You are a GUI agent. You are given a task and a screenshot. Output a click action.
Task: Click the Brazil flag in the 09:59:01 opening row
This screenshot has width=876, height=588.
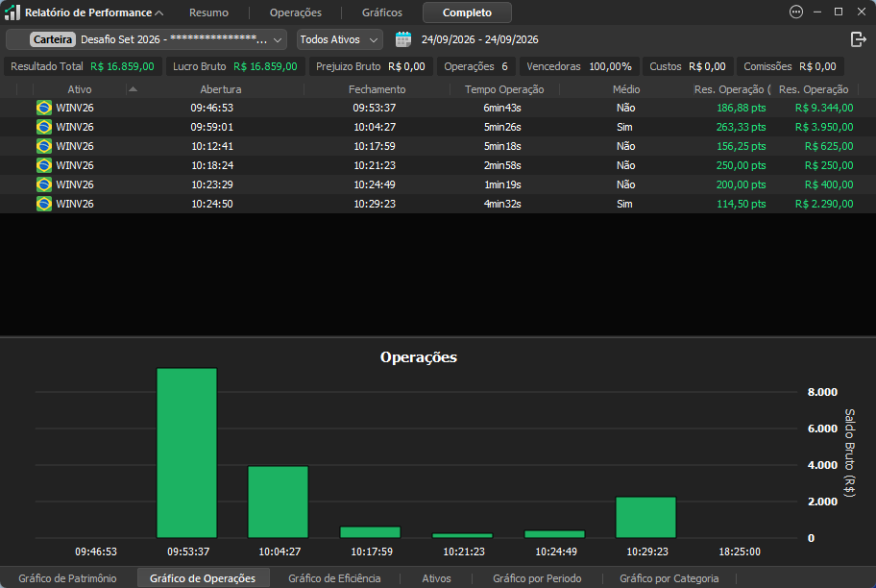point(44,127)
